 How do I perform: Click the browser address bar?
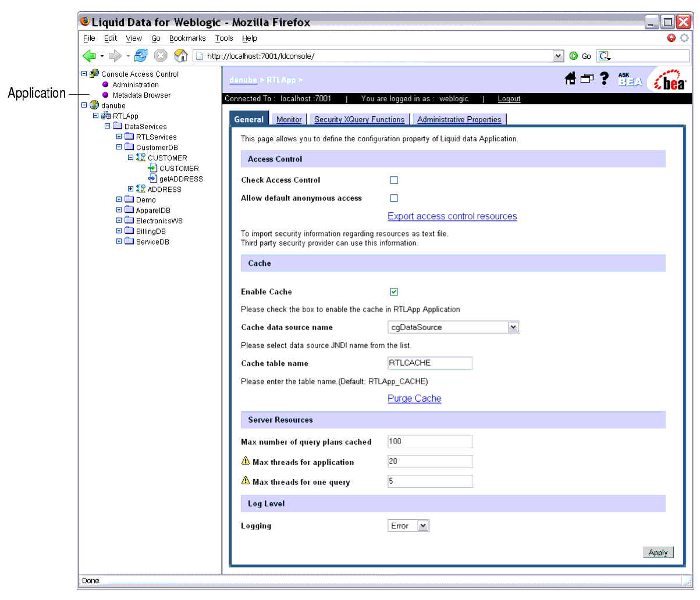[x=378, y=56]
